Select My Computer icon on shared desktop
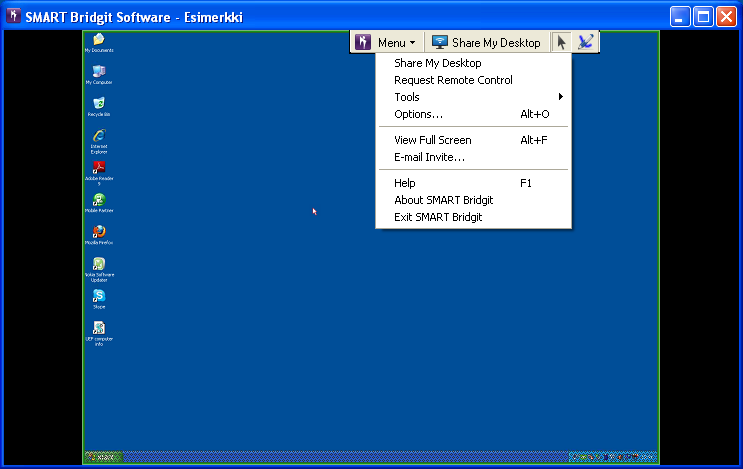 [99, 75]
